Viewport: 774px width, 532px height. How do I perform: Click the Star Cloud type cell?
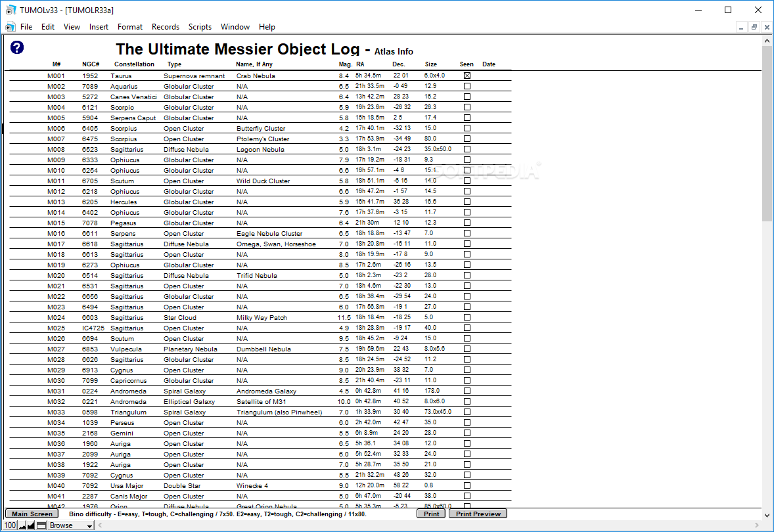(x=179, y=317)
